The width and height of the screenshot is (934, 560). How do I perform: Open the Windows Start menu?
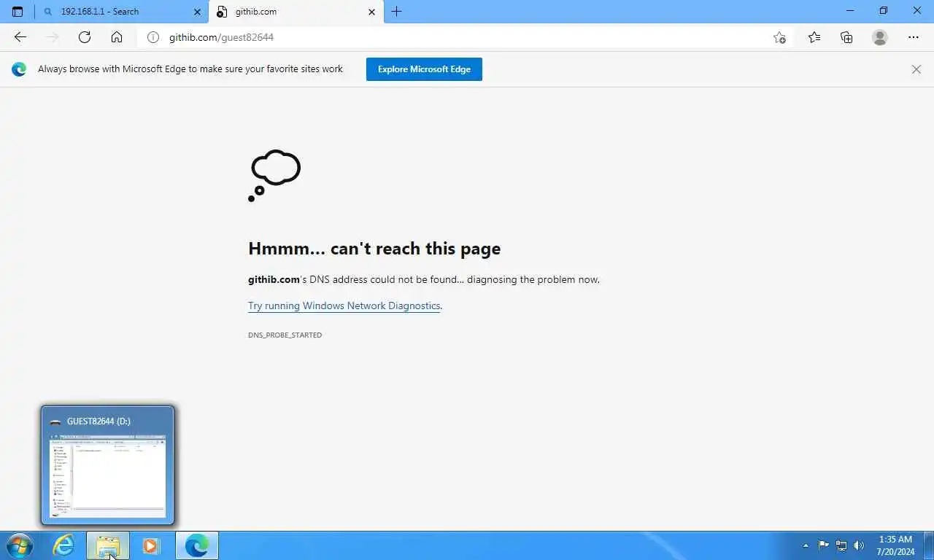pyautogui.click(x=19, y=545)
